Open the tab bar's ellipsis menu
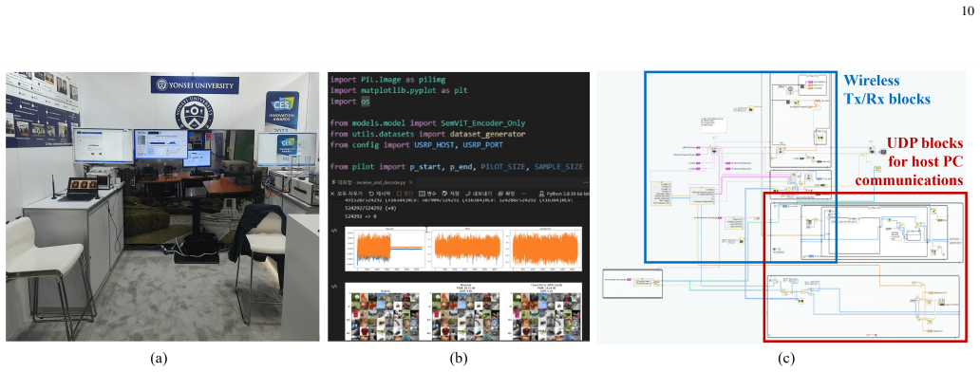The image size is (980, 372). [x=586, y=182]
